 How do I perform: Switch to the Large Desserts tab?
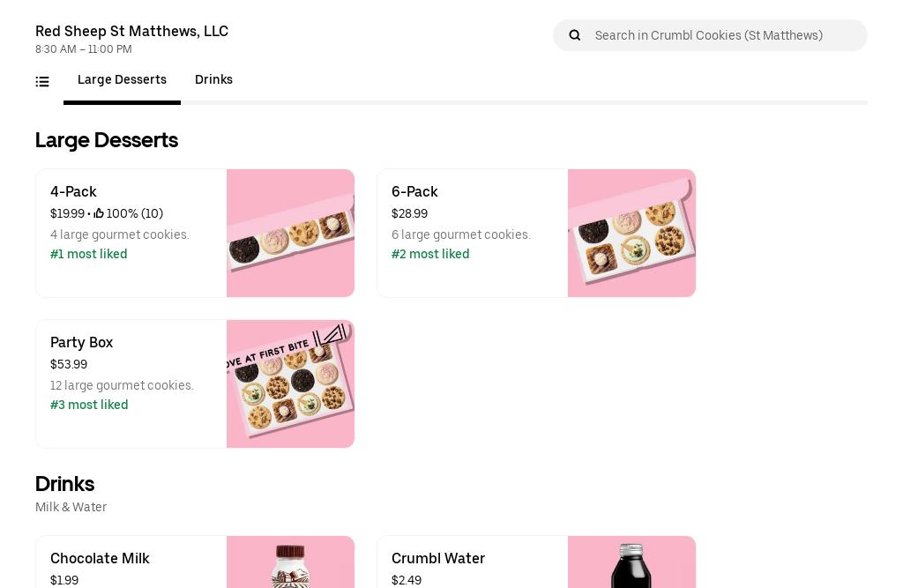coord(122,80)
